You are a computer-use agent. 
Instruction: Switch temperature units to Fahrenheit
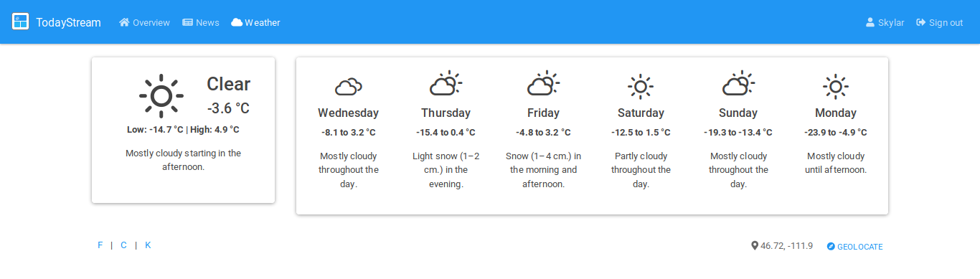100,245
